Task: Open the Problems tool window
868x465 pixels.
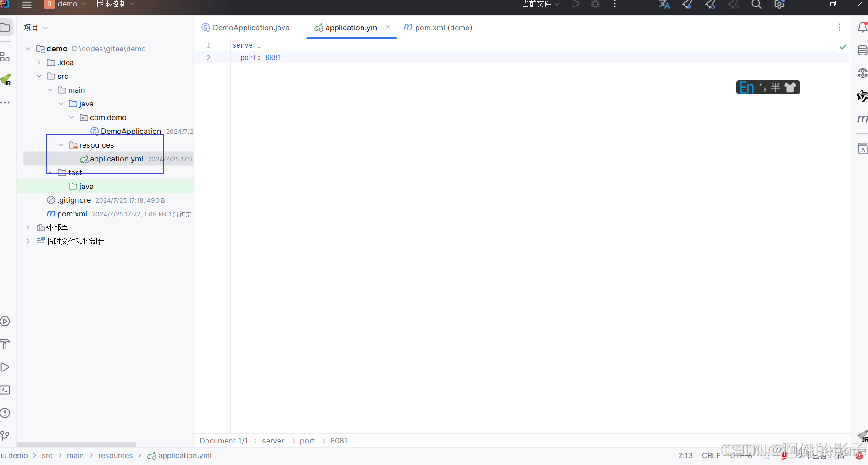Action: point(5,413)
